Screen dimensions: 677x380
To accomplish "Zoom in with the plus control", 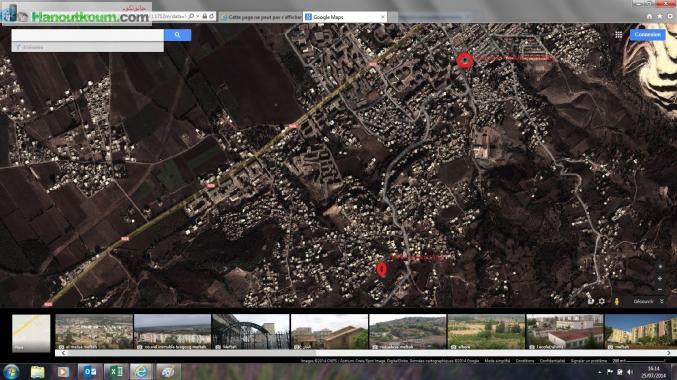I will pos(660,279).
